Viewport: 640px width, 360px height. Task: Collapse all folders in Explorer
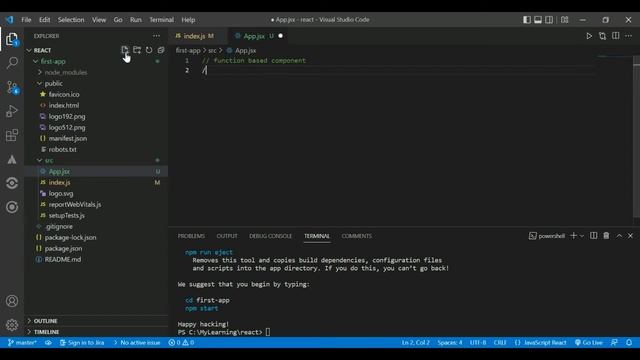point(161,50)
